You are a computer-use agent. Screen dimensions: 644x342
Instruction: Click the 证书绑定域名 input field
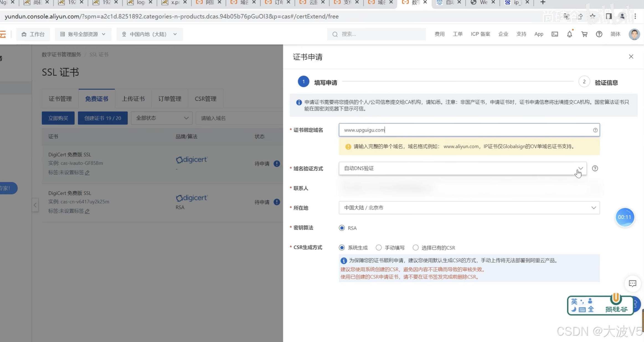[465, 130]
